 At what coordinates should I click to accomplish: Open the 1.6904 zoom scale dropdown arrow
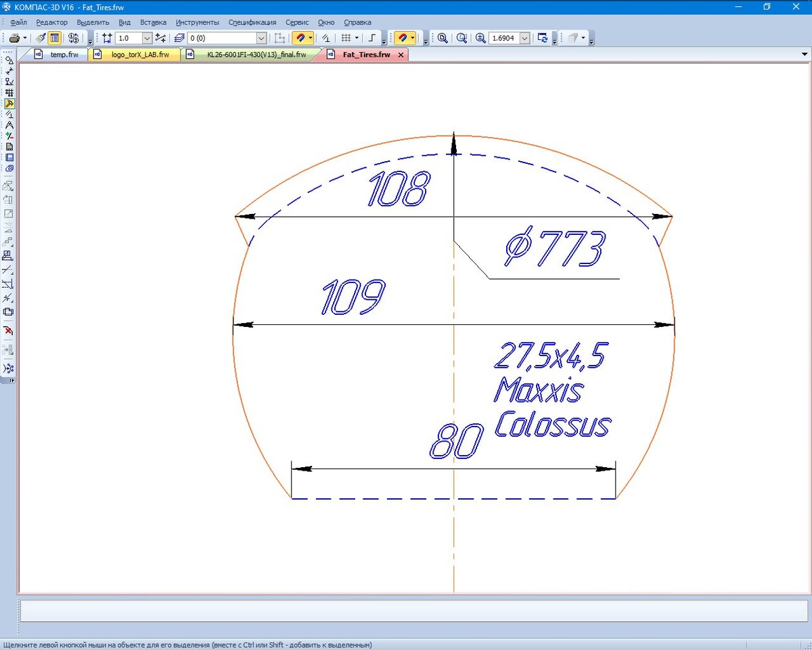(524, 39)
